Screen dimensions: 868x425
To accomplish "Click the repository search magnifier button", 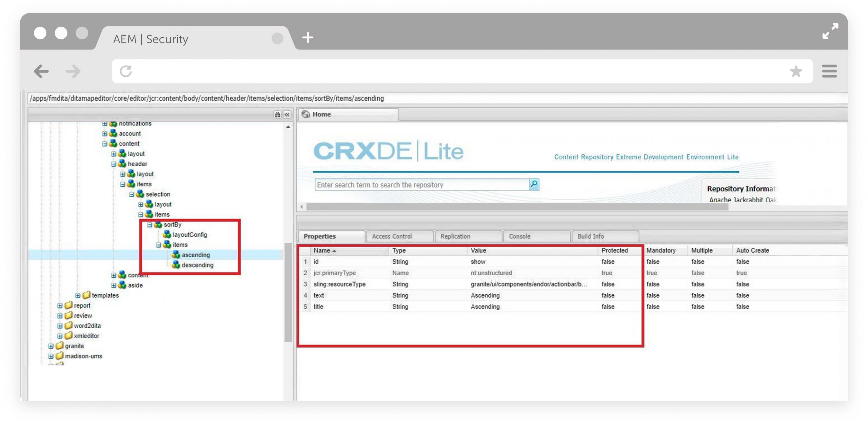I will point(534,184).
